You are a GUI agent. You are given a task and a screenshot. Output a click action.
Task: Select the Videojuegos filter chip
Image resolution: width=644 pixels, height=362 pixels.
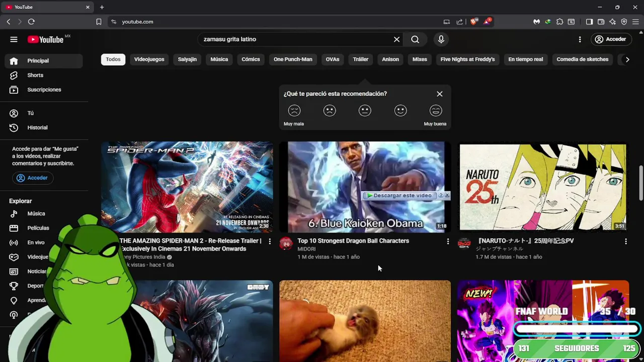click(x=149, y=59)
